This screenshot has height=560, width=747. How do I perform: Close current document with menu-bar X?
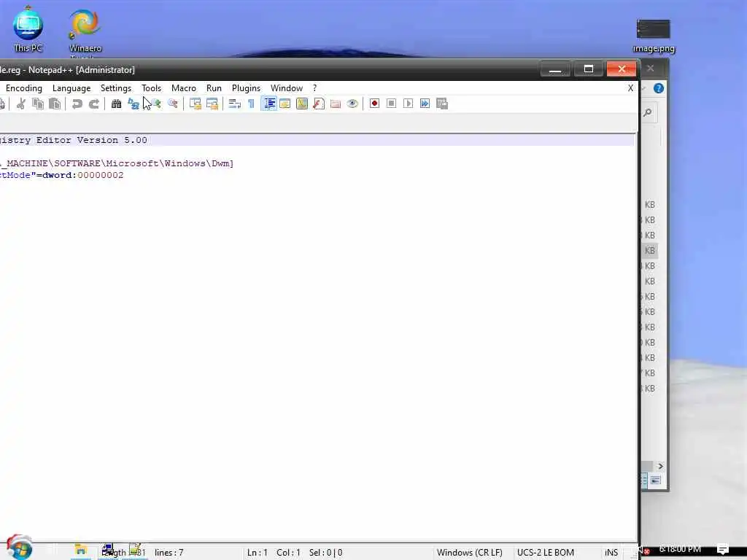coord(630,88)
